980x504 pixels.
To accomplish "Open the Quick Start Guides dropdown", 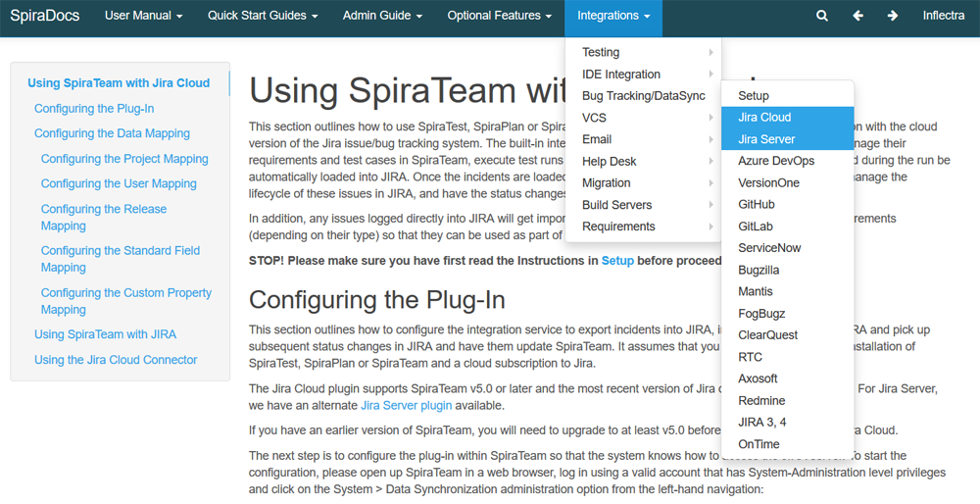I will click(263, 16).
